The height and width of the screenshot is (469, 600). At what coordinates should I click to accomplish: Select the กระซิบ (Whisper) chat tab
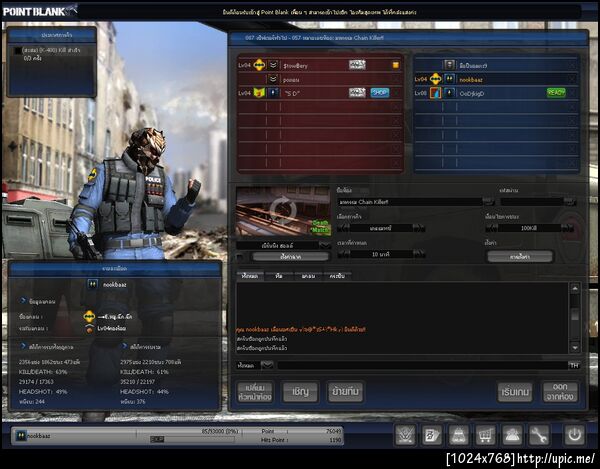337,276
